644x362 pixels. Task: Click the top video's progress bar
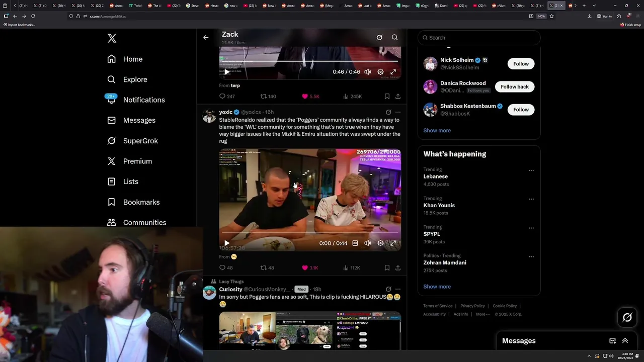tap(310, 61)
